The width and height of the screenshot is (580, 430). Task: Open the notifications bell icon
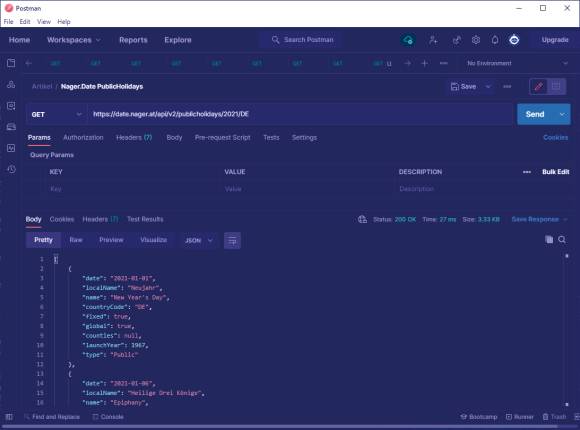[495, 40]
